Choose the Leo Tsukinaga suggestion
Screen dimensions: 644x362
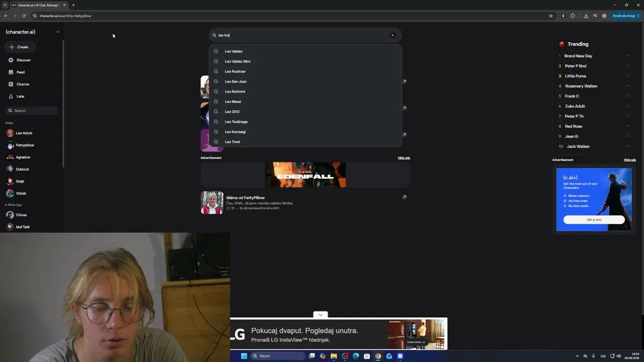click(x=305, y=122)
